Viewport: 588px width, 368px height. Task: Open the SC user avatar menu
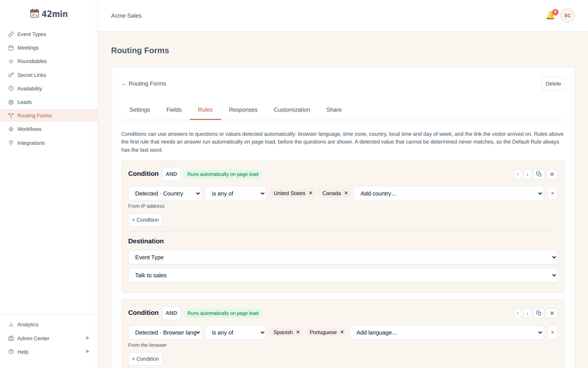point(567,16)
